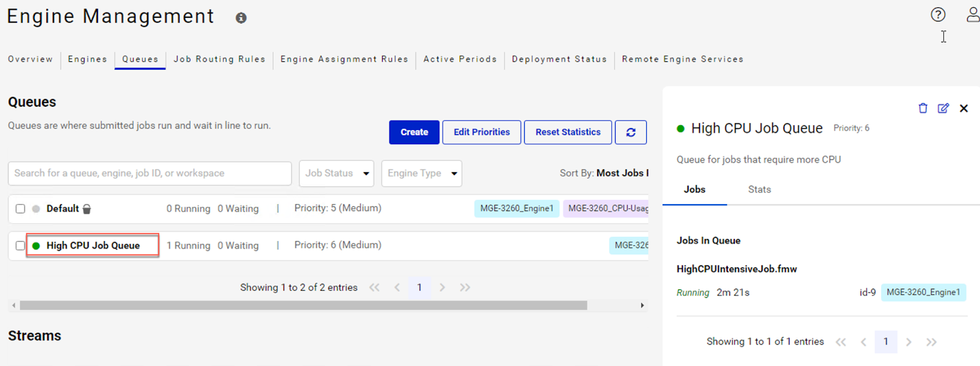
Task: Click page 1 in queues pagination
Action: tap(420, 288)
